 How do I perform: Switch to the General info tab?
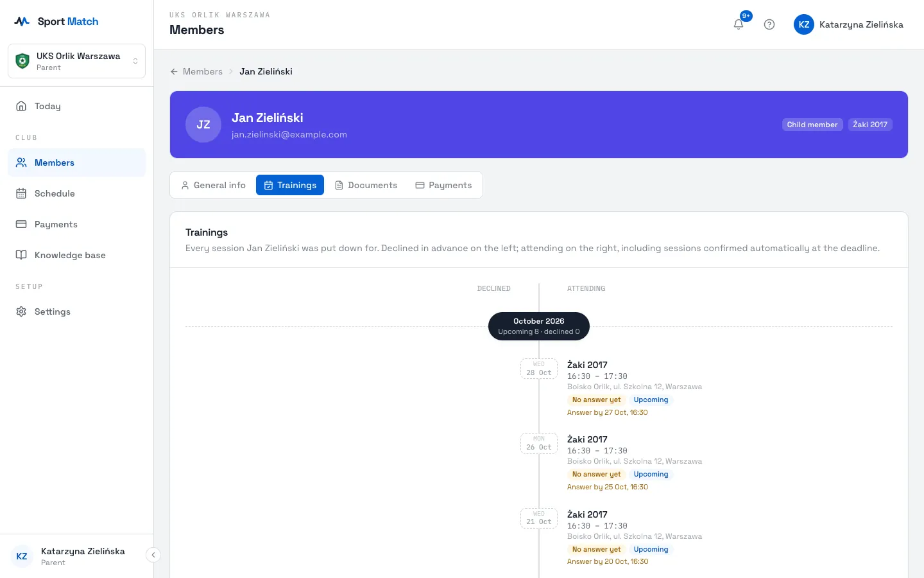click(x=213, y=185)
